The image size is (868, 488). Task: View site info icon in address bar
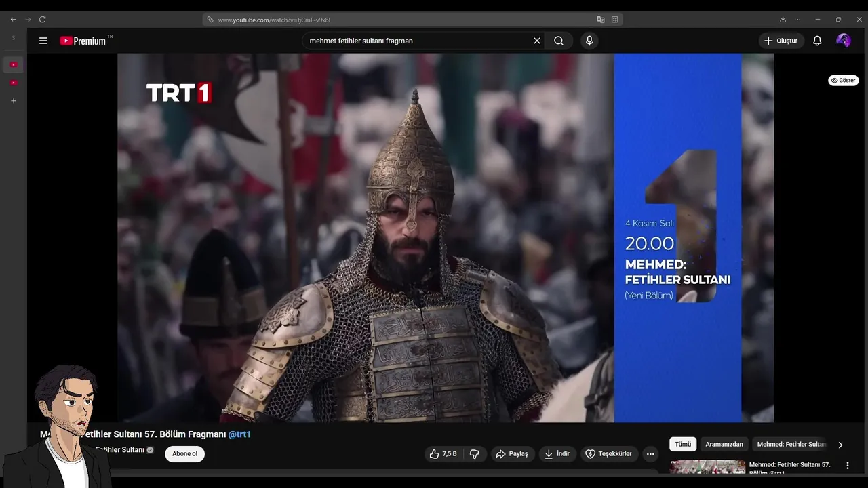210,20
